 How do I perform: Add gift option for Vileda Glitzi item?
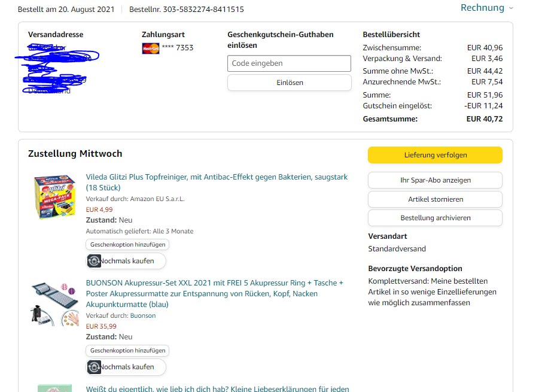127,245
